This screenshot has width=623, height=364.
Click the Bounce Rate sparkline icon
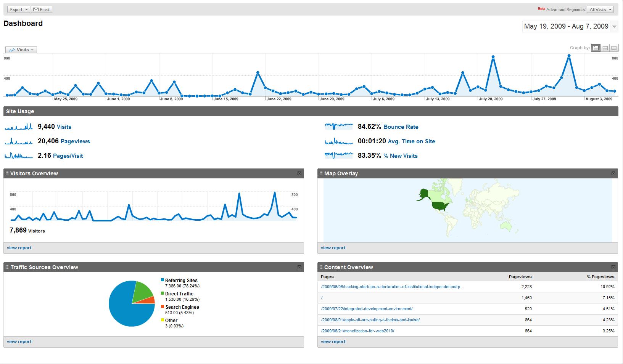(339, 127)
